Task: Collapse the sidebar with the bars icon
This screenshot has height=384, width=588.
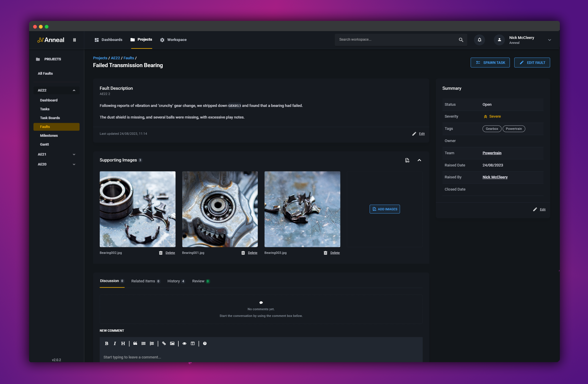Action: tap(74, 40)
